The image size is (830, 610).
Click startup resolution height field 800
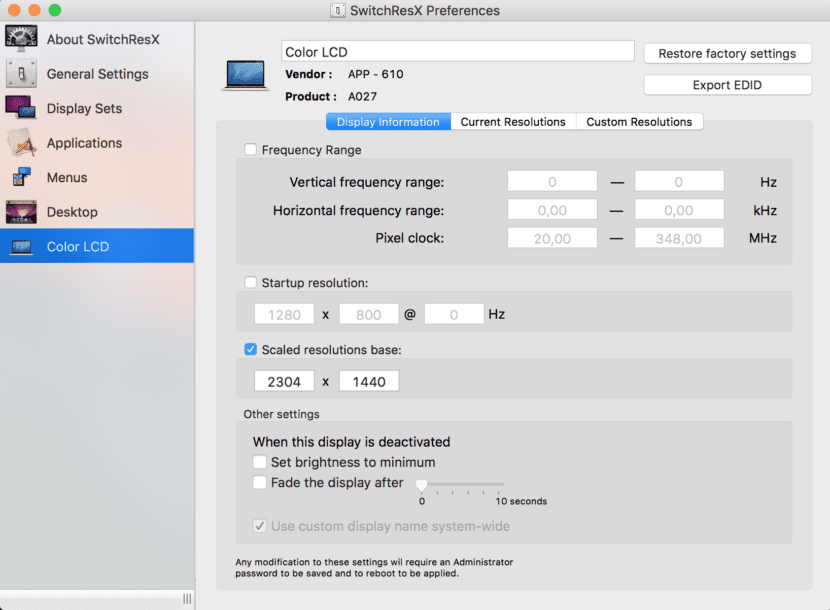(x=369, y=315)
